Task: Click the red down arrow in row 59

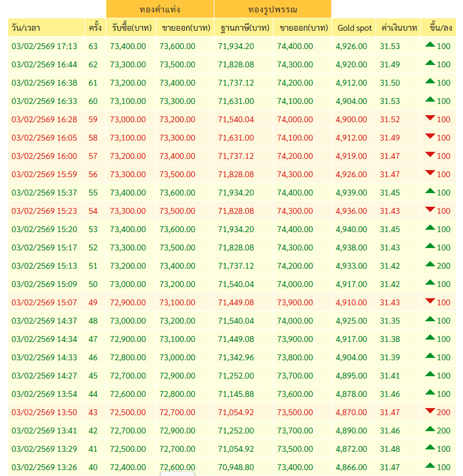Action: tap(430, 118)
